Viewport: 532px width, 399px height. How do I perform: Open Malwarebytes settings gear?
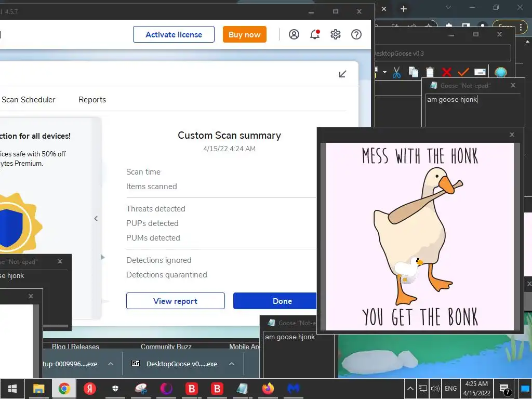[336, 34]
